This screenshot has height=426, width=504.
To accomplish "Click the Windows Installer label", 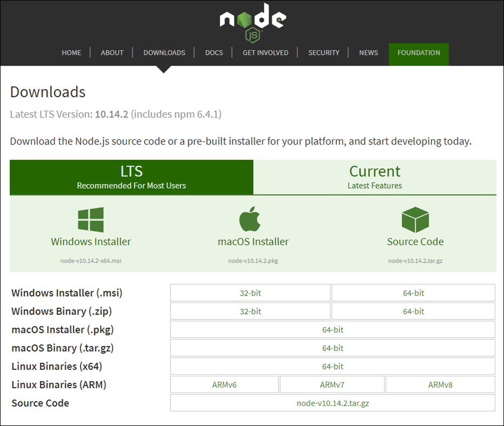I will click(91, 242).
